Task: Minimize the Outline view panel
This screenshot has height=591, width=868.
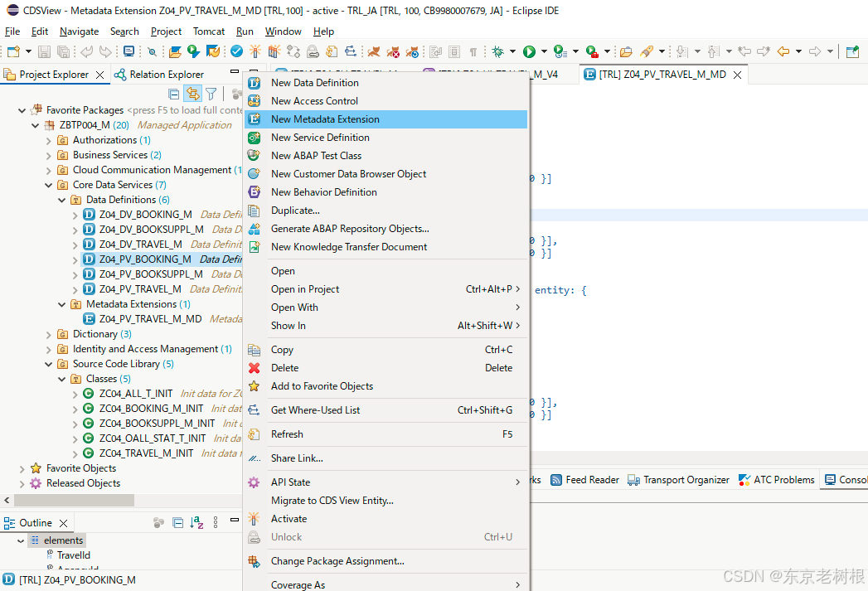Action: pyautogui.click(x=235, y=520)
